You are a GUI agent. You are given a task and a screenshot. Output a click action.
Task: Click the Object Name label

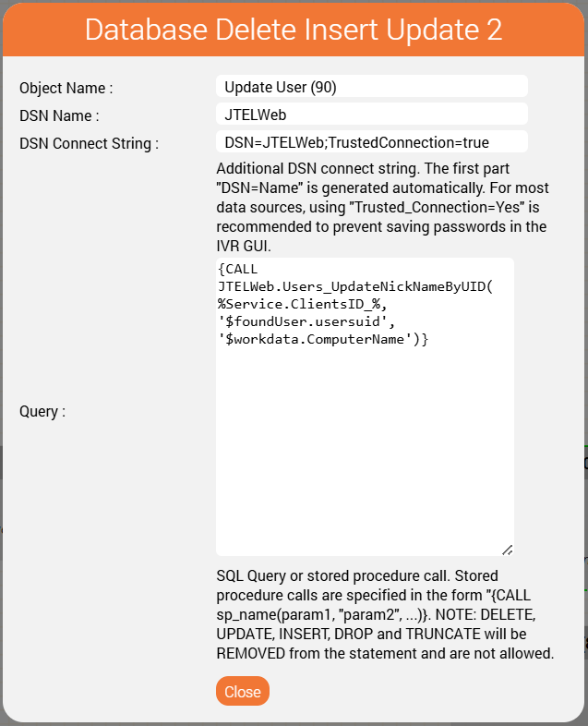pyautogui.click(x=66, y=88)
